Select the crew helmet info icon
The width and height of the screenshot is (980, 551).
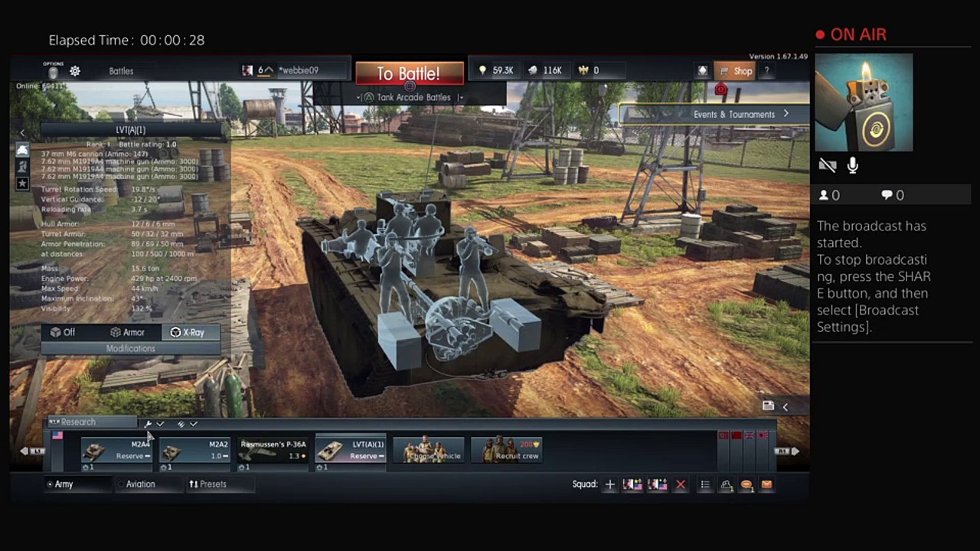point(22,166)
